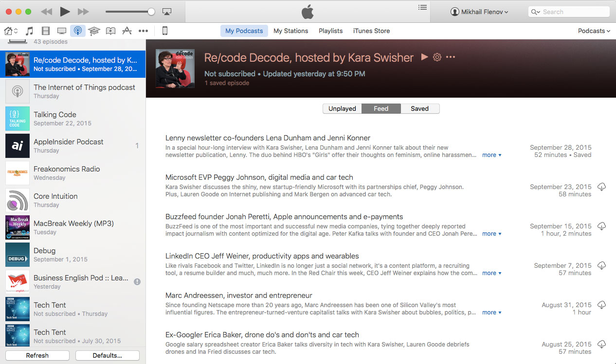This screenshot has height=364, width=616.
Task: Open the Ex-Googler Erica Baker episode title
Action: click(x=262, y=335)
